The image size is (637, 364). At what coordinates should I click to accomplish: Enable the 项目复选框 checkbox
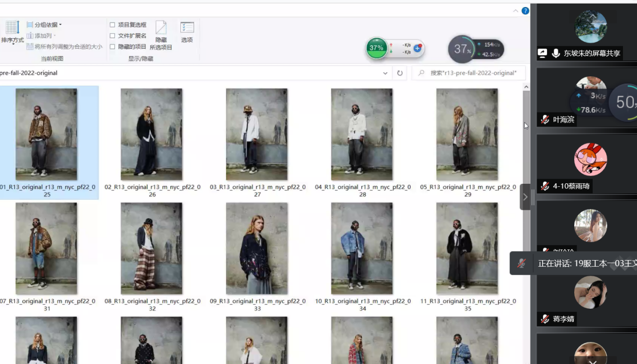point(113,25)
